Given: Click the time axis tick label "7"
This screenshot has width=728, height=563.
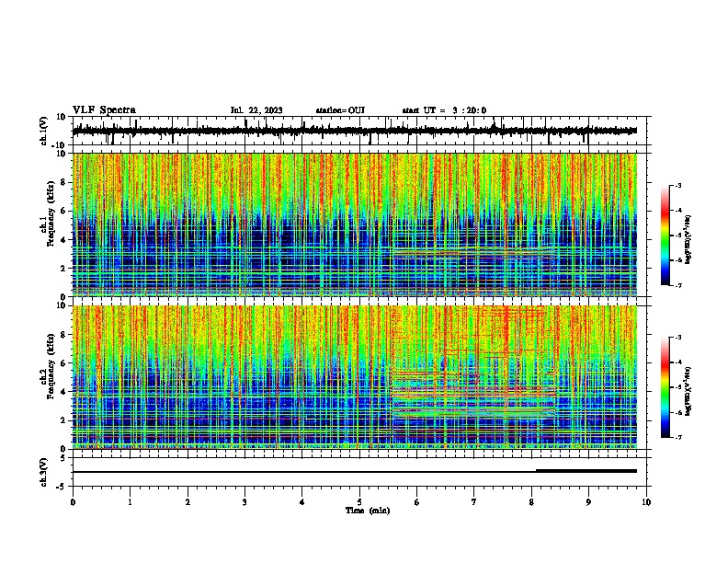Looking at the screenshot, I should tap(474, 502).
